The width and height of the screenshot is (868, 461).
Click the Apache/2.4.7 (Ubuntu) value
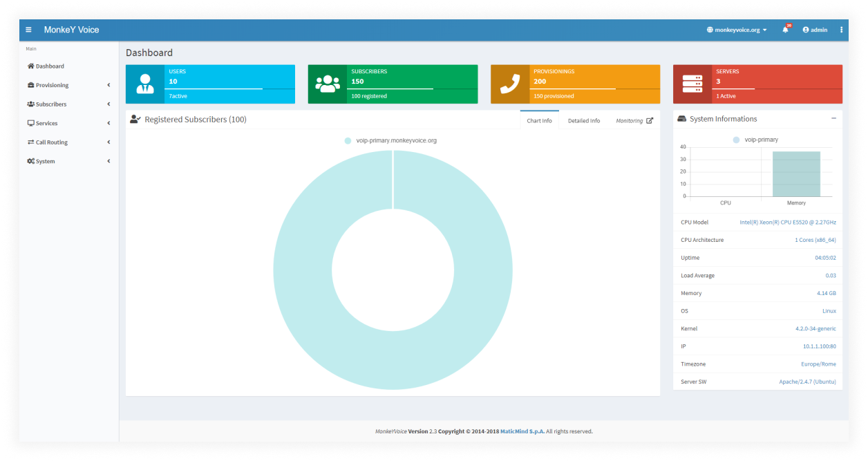807,382
